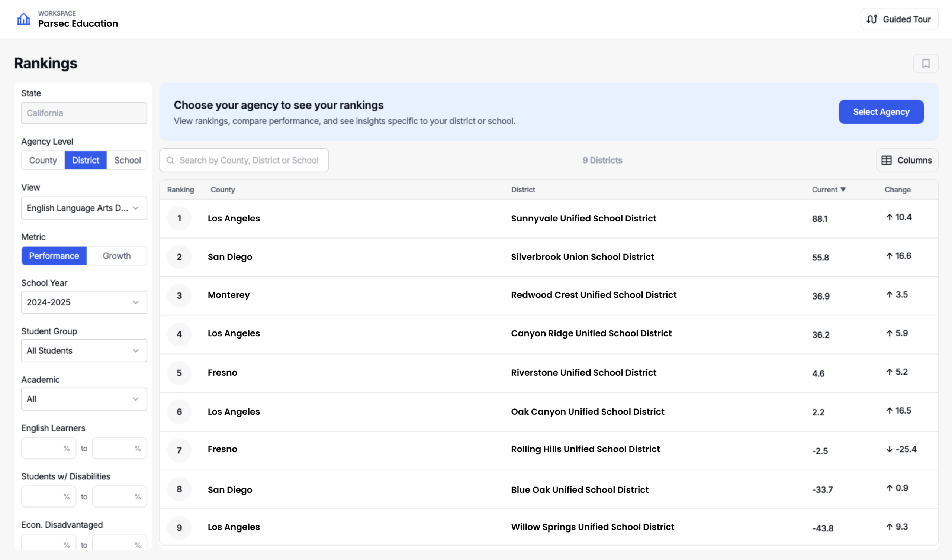
Task: Click the Select Agency button
Action: click(x=881, y=112)
